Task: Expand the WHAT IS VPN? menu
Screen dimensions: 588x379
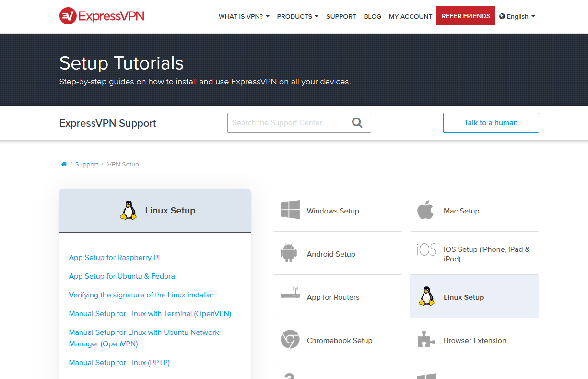Action: coord(244,16)
